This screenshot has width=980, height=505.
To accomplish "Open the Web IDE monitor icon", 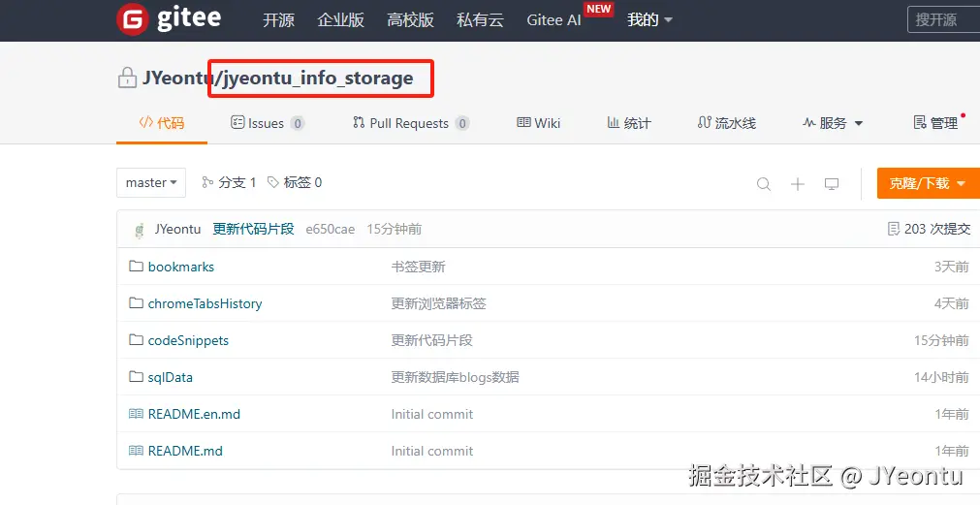I will [x=832, y=184].
